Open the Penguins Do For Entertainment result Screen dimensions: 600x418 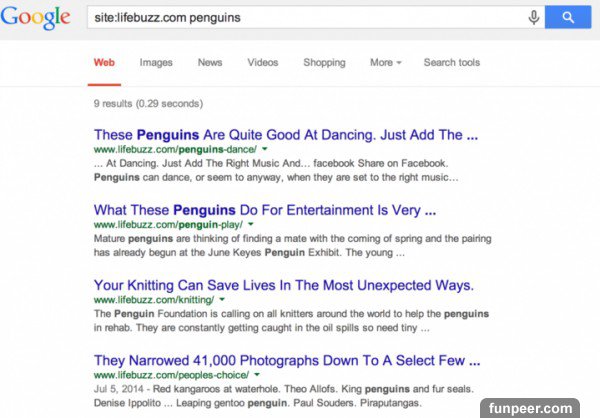(x=265, y=210)
